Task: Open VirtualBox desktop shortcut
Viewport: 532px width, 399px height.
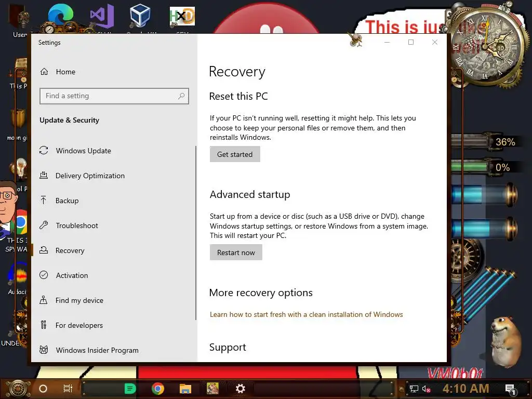Action: coord(140,16)
